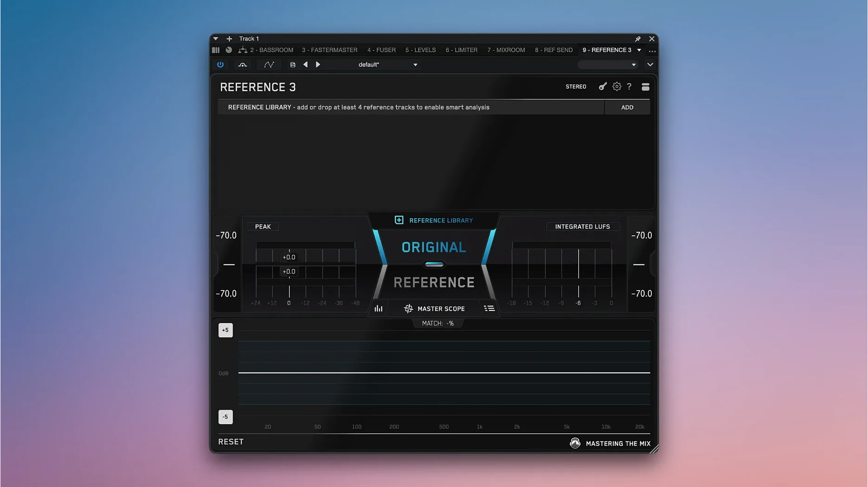Pin the plugin window

point(637,39)
